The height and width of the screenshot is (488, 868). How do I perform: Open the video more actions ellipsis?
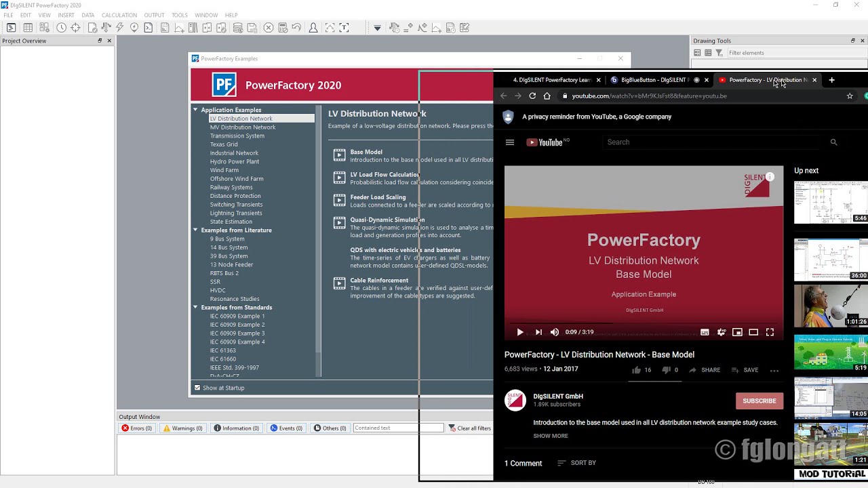(774, 370)
